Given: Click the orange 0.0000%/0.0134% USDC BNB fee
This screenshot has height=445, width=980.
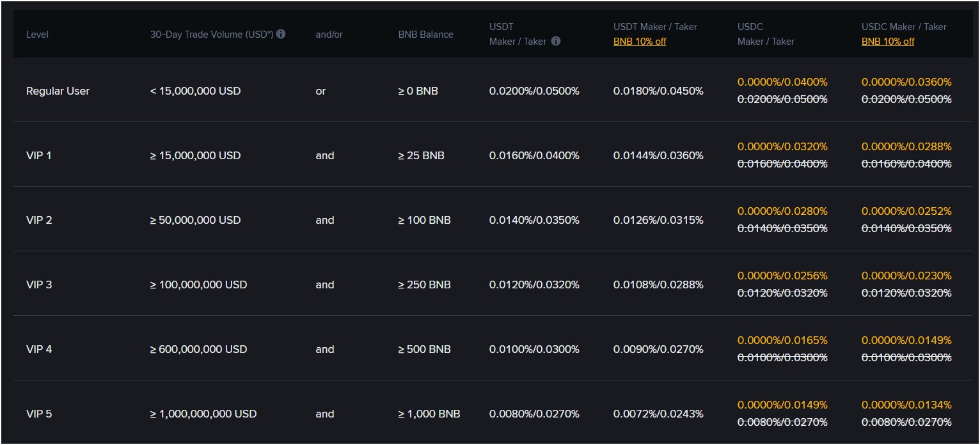Looking at the screenshot, I should [x=906, y=405].
